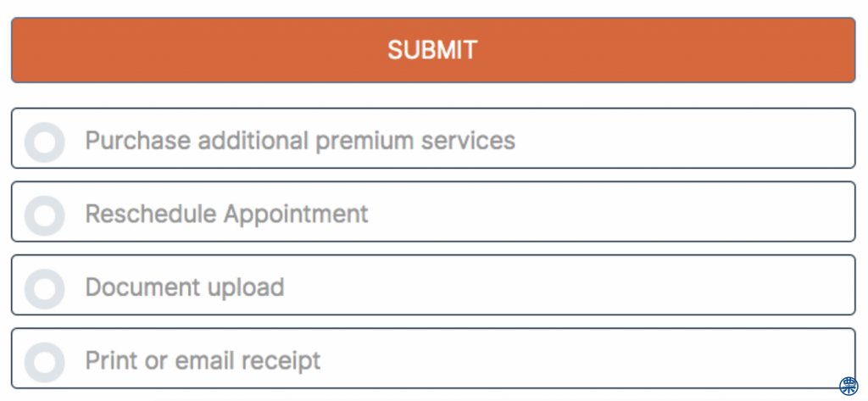868x401 pixels.
Task: Click the "Reschedule Appointment" label text
Action: [226, 214]
